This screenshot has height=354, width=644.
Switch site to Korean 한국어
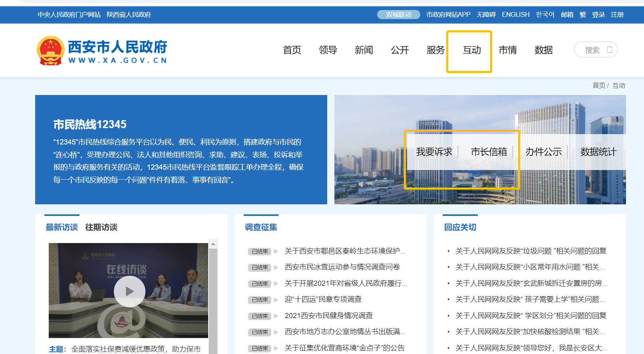pyautogui.click(x=545, y=15)
